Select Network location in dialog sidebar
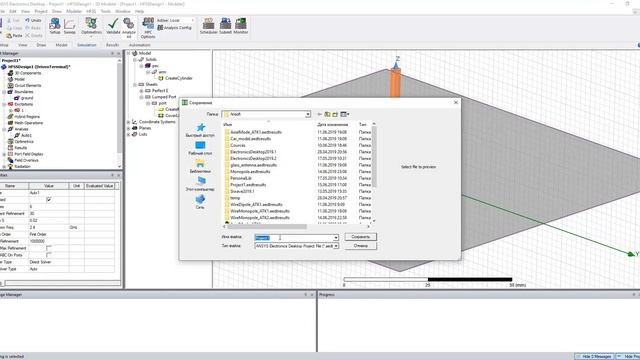Viewport: 640px width, 360px height. [200, 202]
